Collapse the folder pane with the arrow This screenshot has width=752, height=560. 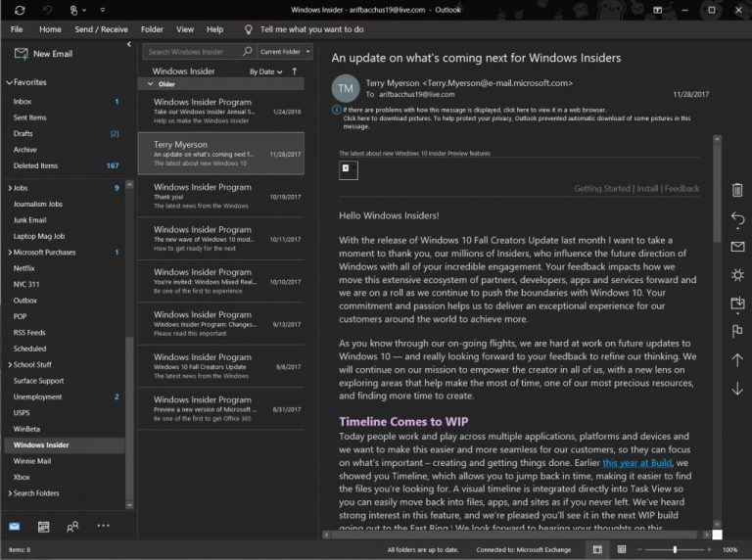click(x=129, y=44)
